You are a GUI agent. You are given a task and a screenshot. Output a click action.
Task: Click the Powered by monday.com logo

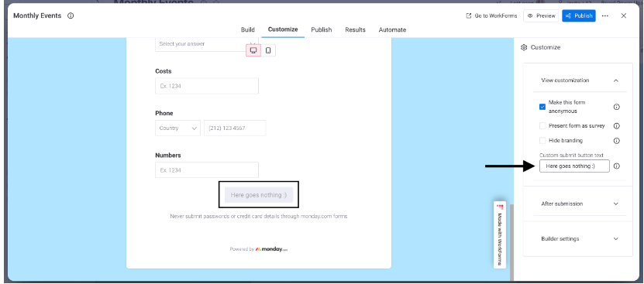coord(259,249)
